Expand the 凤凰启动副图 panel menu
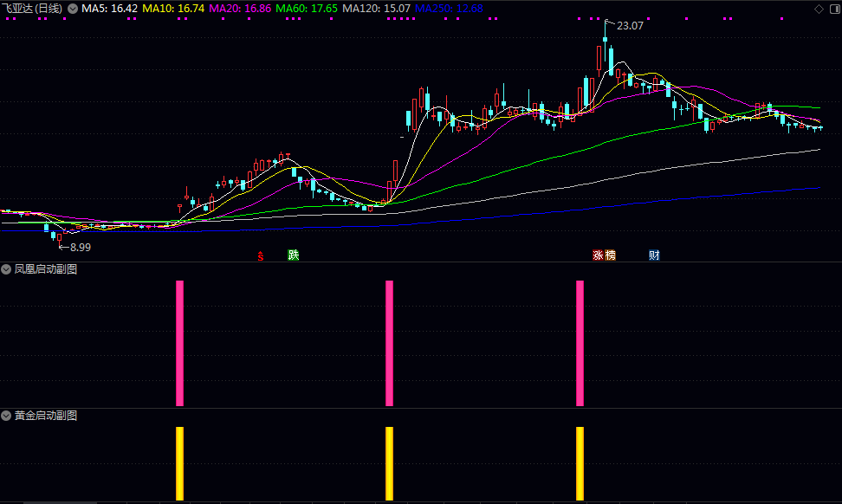Image resolution: width=842 pixels, height=504 pixels. click(x=7, y=269)
